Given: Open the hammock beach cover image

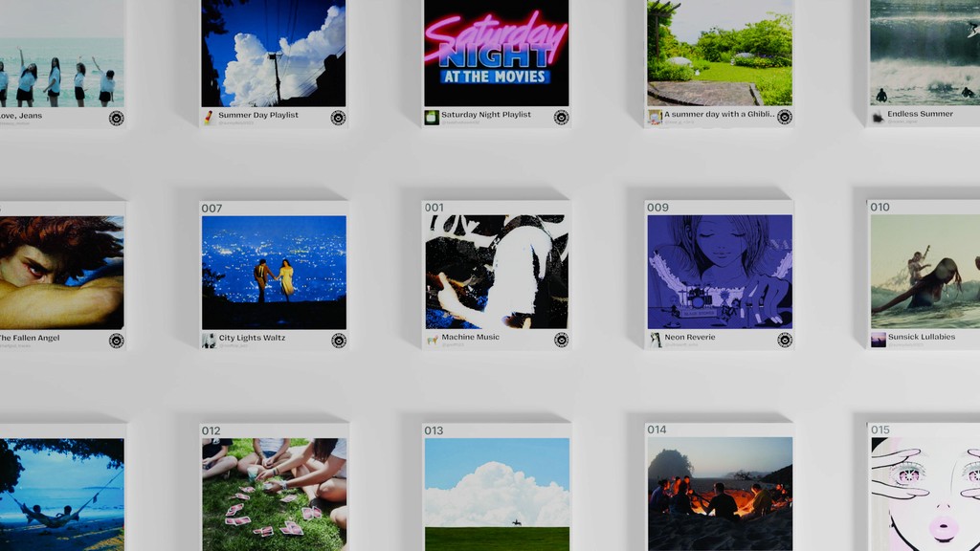Looking at the screenshot, I should coord(62,495).
